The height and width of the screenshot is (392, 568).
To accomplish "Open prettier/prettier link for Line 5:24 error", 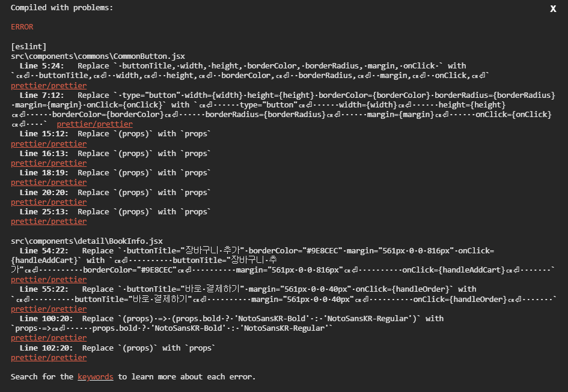I will point(49,86).
